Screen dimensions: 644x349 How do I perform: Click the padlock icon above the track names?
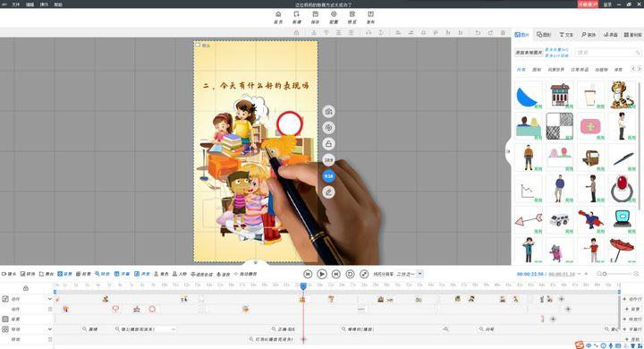pyautogui.click(x=25, y=288)
